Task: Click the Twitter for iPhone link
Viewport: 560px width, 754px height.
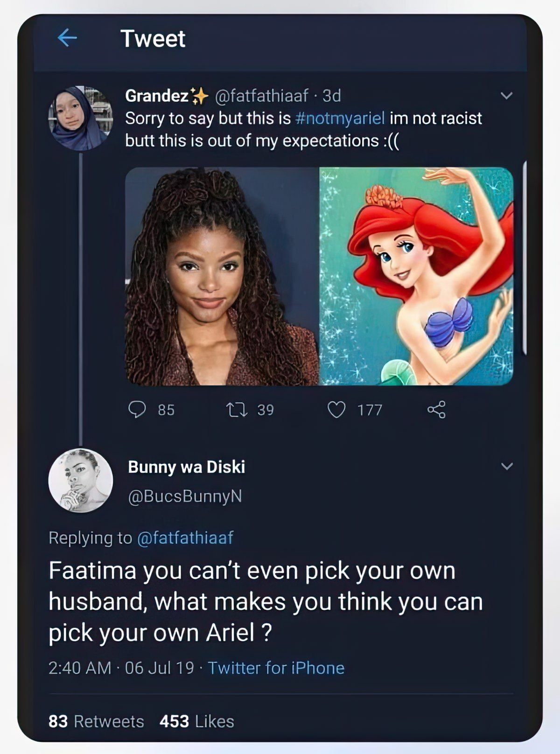Action: tap(276, 668)
